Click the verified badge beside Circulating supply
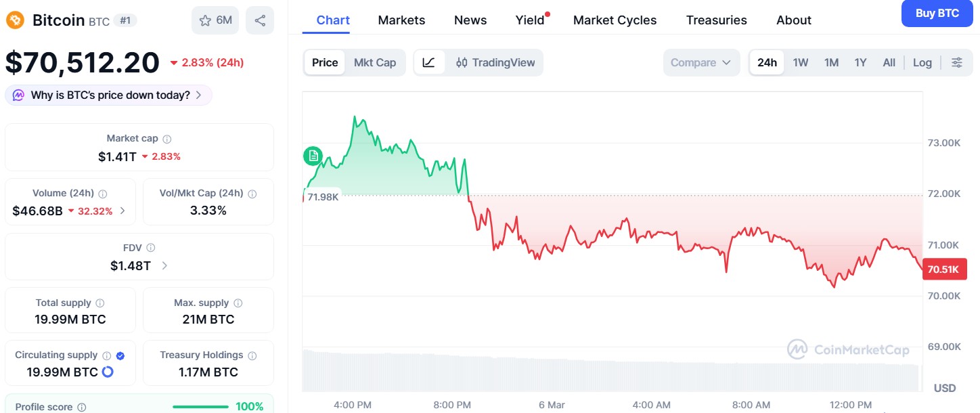 click(120, 354)
